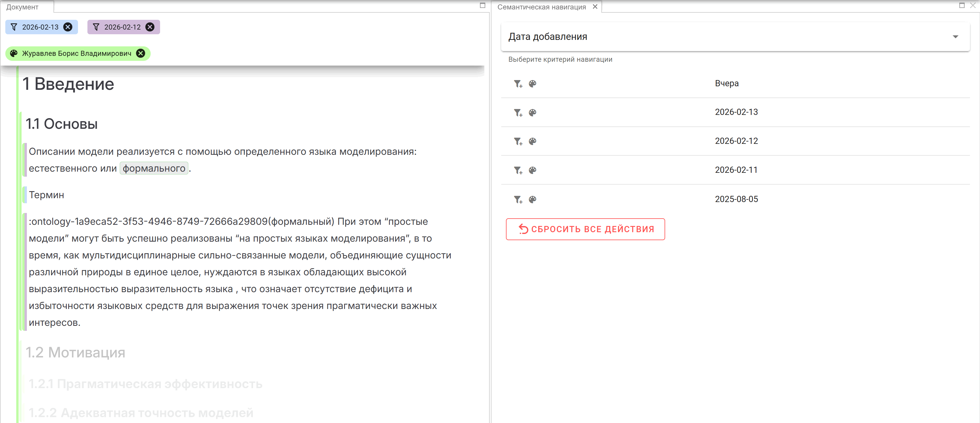
Task: Click СБРОСИТЬ ВСЕ ДЕЙСТВИЯ button
Action: point(585,229)
